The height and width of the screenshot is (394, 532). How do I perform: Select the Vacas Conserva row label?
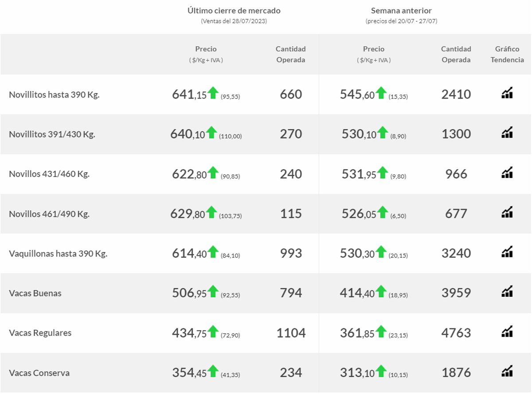point(39,373)
